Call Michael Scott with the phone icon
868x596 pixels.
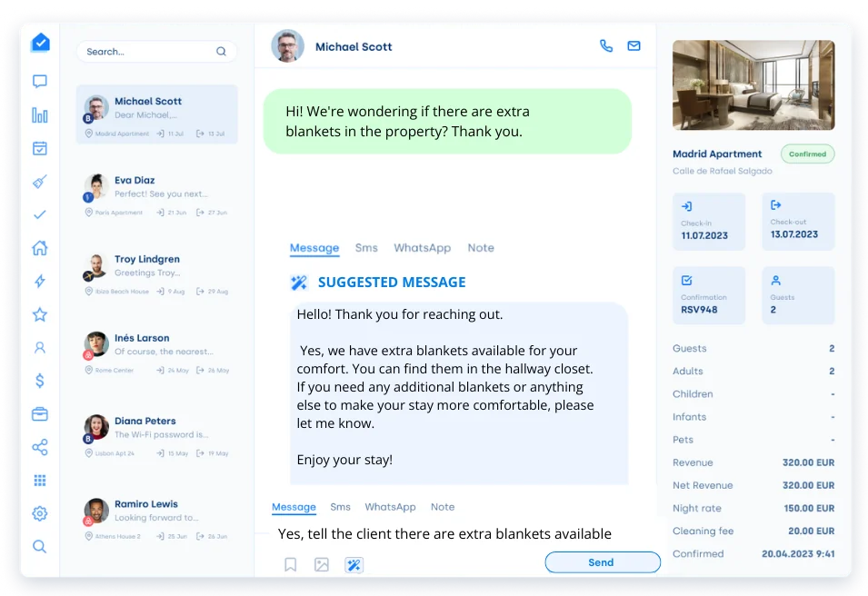coord(606,46)
